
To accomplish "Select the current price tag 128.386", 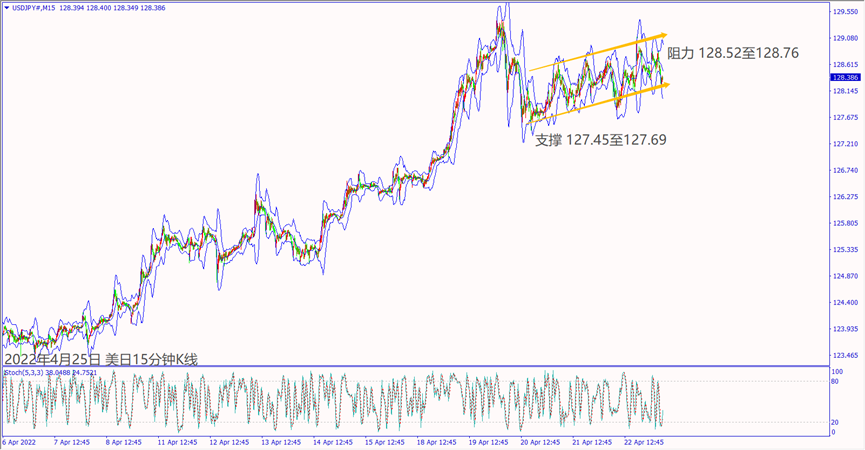I will [845, 77].
